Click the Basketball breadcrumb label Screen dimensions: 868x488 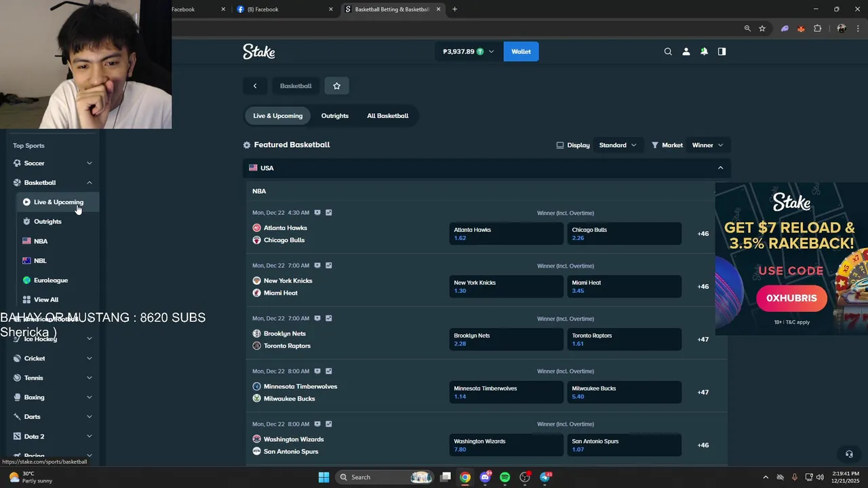(x=296, y=86)
